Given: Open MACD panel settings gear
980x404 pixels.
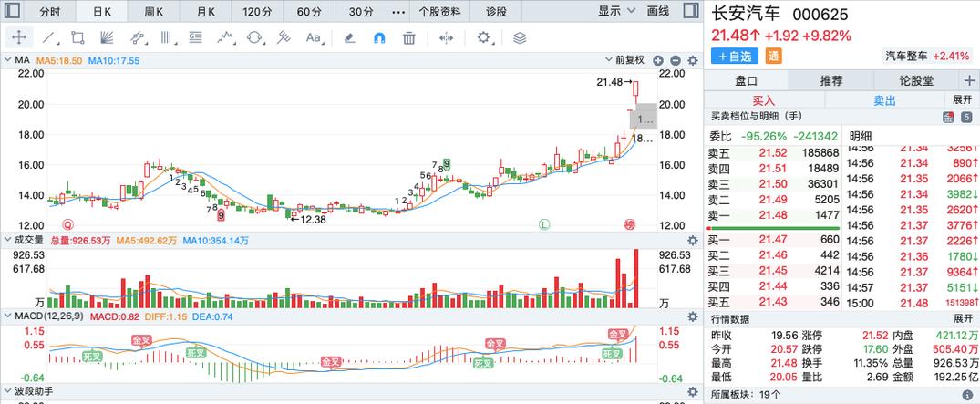Looking at the screenshot, I should click(x=693, y=316).
